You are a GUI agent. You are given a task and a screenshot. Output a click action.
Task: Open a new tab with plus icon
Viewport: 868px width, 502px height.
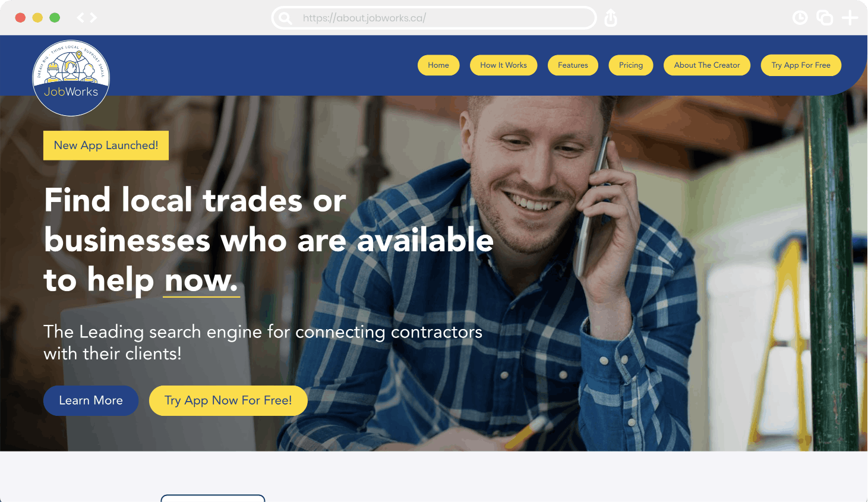[x=850, y=18]
